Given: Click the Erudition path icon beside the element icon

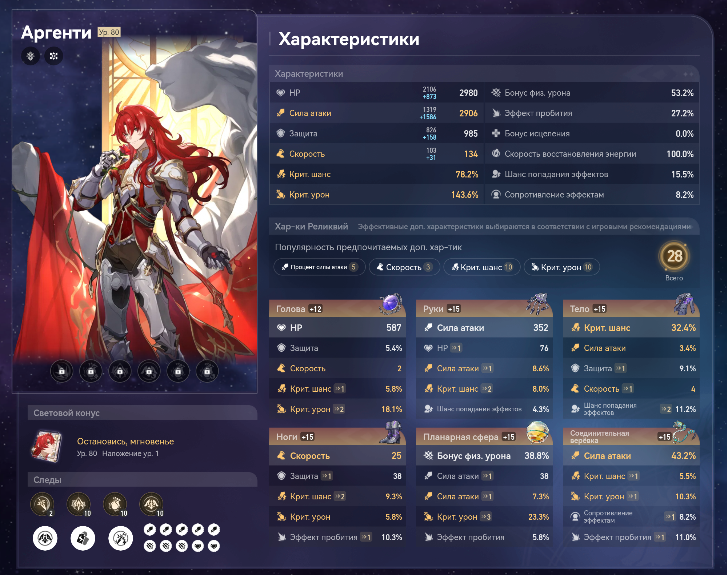Looking at the screenshot, I should (54, 56).
